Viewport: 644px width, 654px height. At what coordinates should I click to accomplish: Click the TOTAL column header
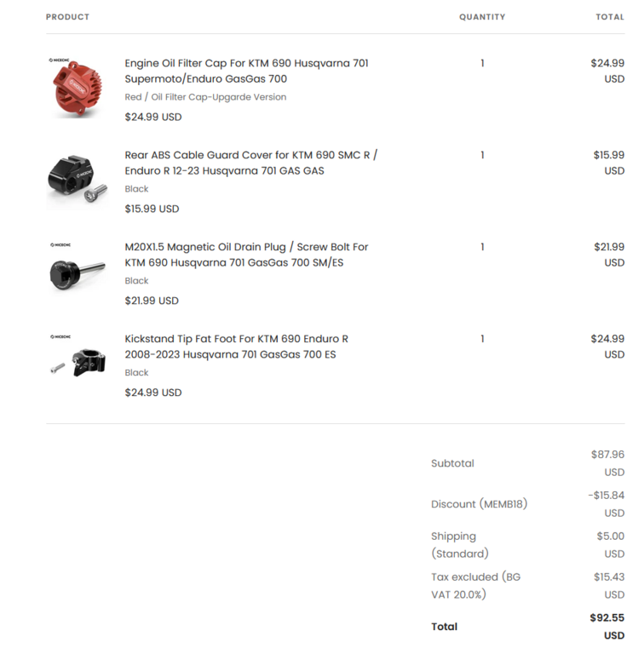click(x=610, y=17)
